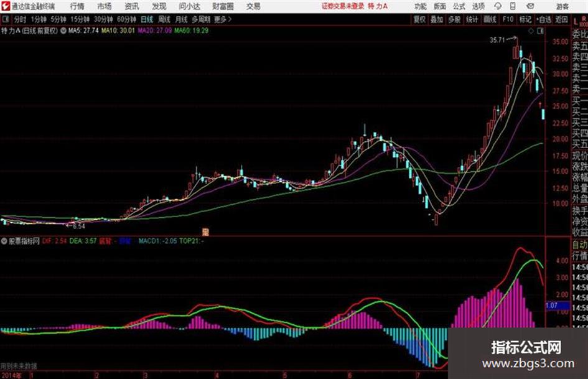Open the 选项 menu
The image size is (588, 379).
478,6
